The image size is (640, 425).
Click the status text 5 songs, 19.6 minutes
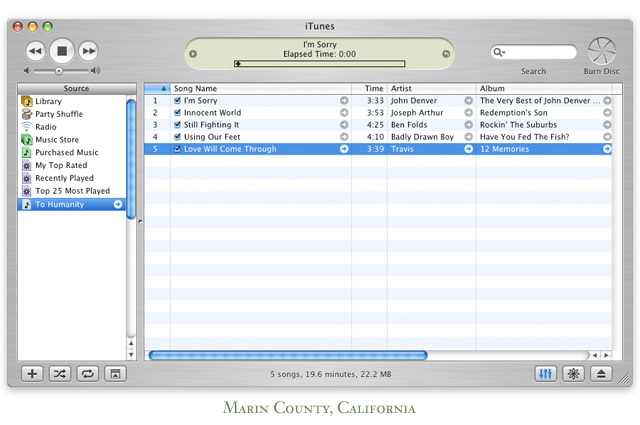(x=331, y=374)
